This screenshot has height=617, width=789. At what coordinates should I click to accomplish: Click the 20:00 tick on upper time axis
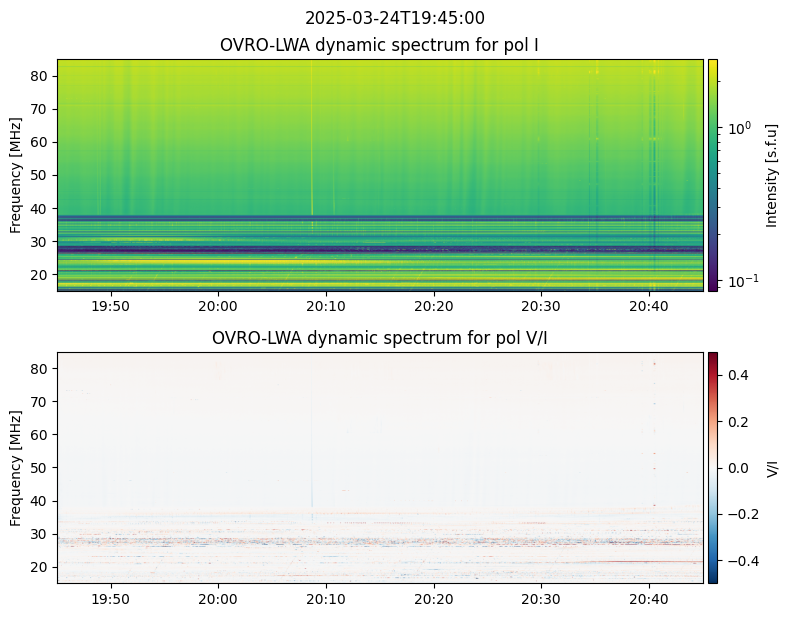(218, 305)
